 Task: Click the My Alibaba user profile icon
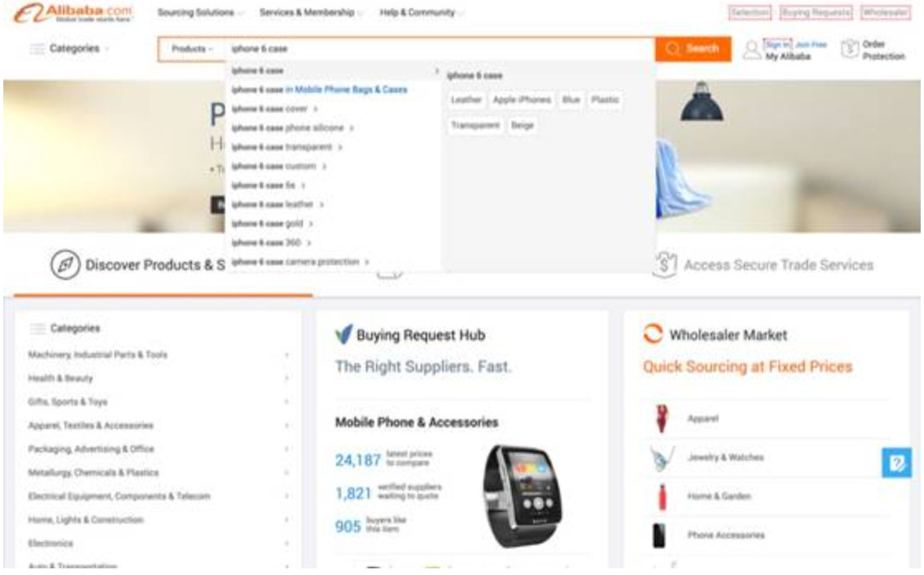click(751, 50)
